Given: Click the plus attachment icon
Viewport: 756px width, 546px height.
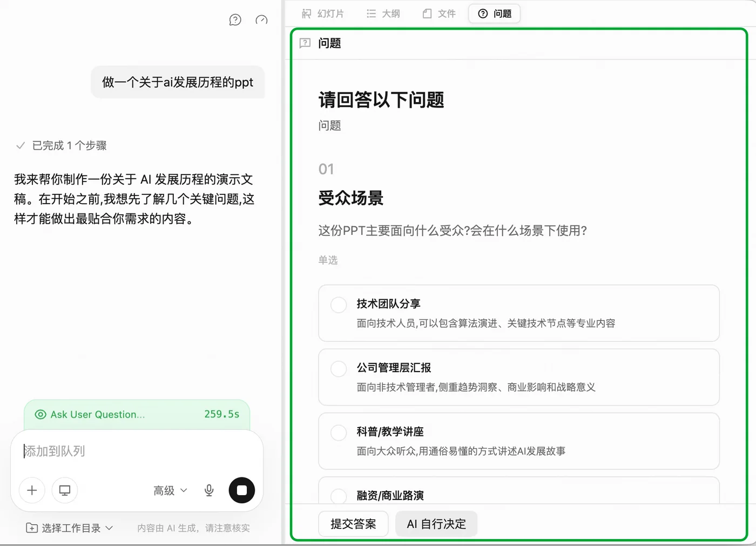Looking at the screenshot, I should click(x=32, y=490).
